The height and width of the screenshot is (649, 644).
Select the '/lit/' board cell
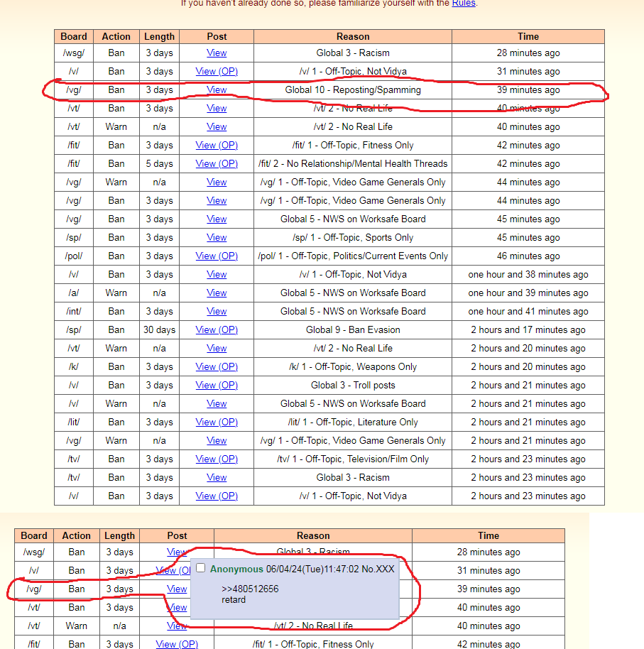coord(74,422)
